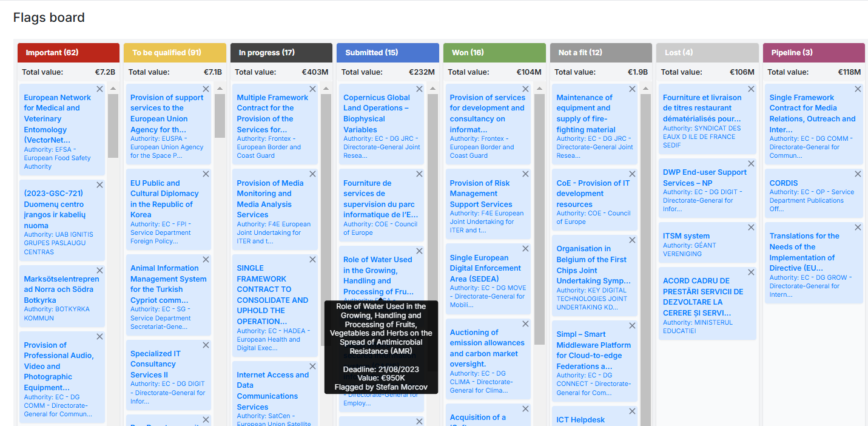Screen dimensions: 868x426
Task: Remove the Animal Information Management System card
Action: tap(206, 259)
